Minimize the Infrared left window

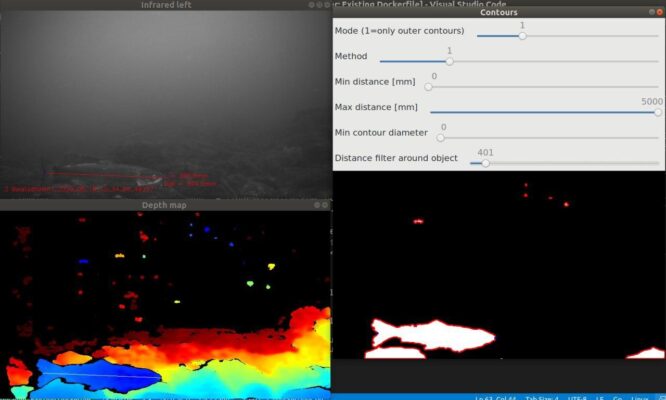tap(311, 5)
